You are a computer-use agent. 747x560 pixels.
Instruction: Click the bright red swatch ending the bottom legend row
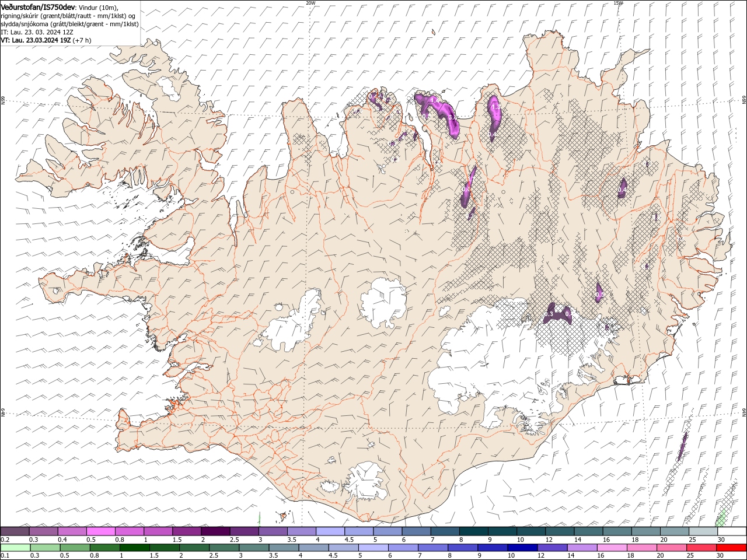click(731, 548)
